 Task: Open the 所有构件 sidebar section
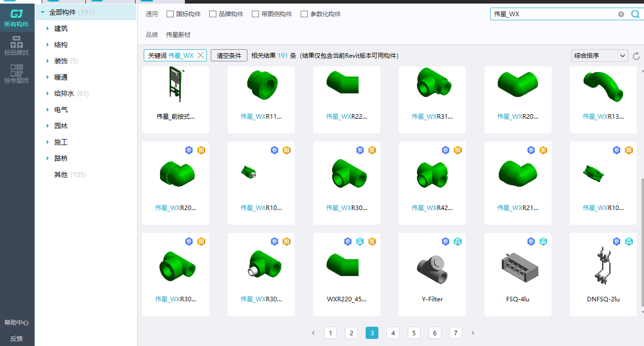(17, 18)
